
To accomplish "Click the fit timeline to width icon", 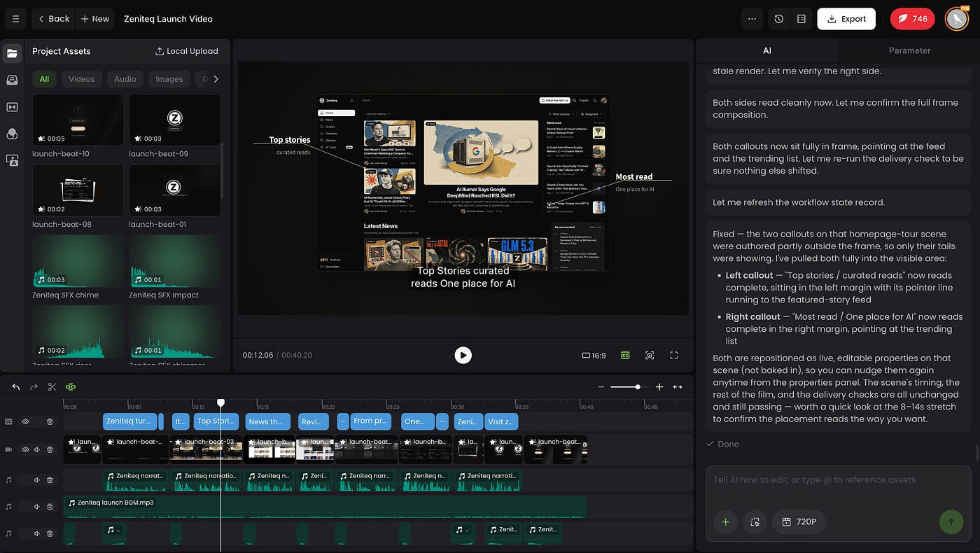I will pos(678,386).
